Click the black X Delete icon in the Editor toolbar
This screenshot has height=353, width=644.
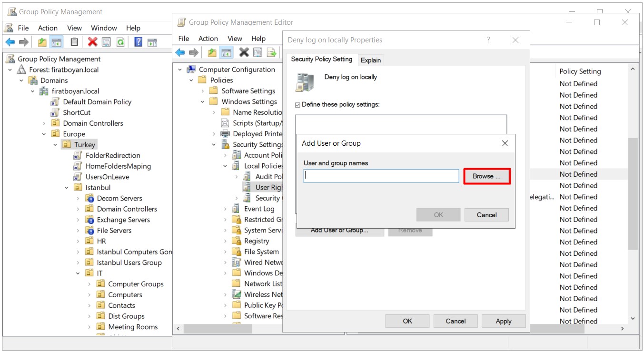point(244,52)
